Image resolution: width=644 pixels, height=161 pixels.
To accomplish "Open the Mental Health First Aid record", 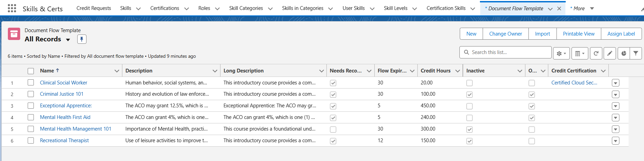I will coord(65,117).
